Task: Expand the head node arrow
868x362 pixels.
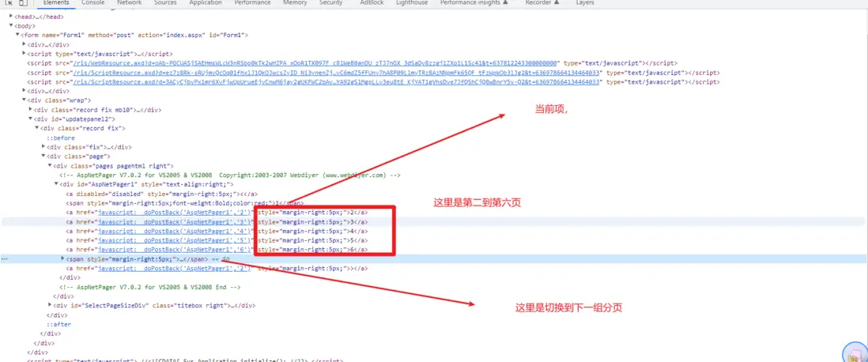Action: tap(11, 17)
